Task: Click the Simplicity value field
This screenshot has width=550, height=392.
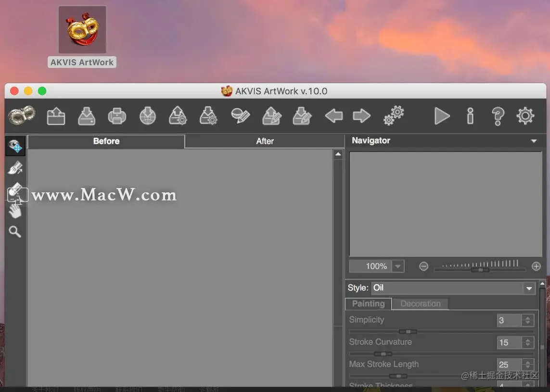Action: point(509,320)
